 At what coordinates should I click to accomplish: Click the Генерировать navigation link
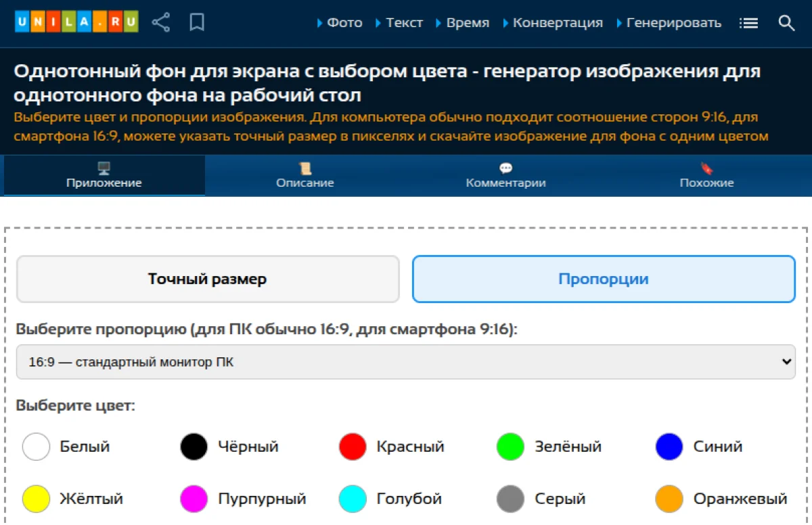[x=674, y=22]
